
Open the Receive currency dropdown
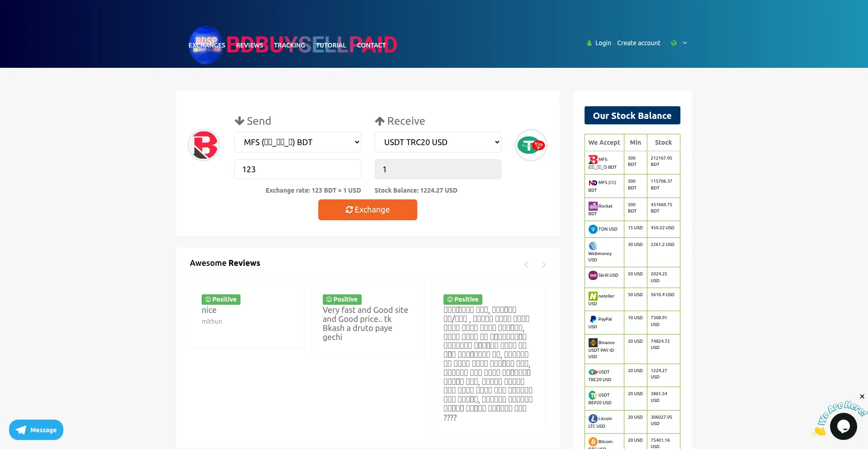438,142
